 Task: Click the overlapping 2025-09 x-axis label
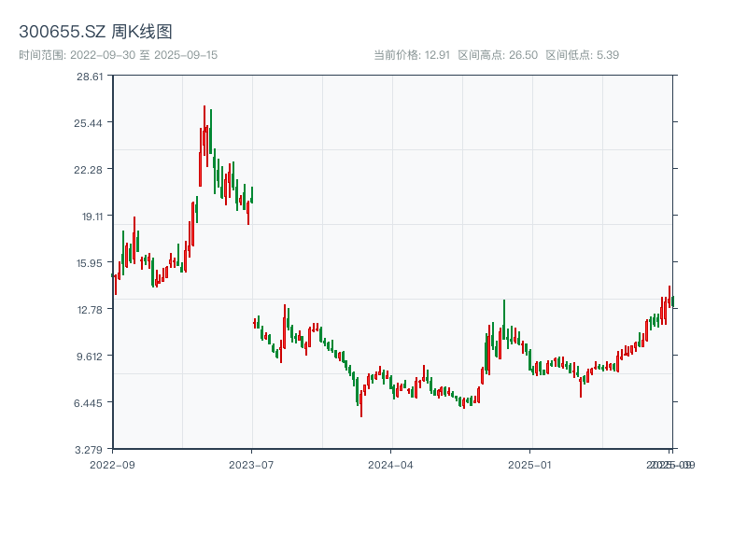coord(670,465)
